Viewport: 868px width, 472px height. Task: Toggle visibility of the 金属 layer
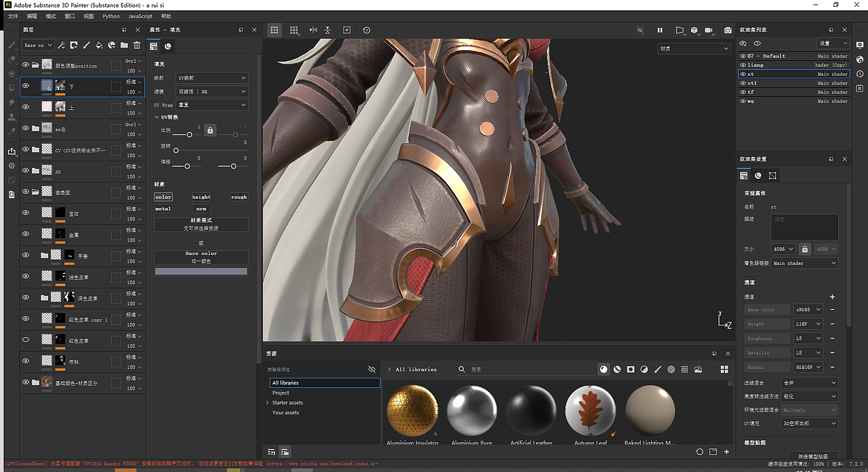(x=26, y=234)
